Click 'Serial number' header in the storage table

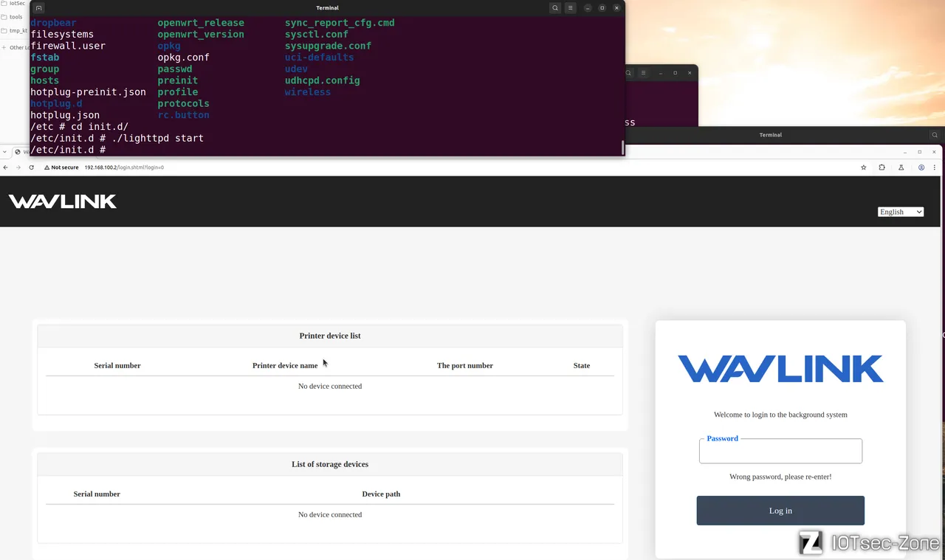pos(97,494)
